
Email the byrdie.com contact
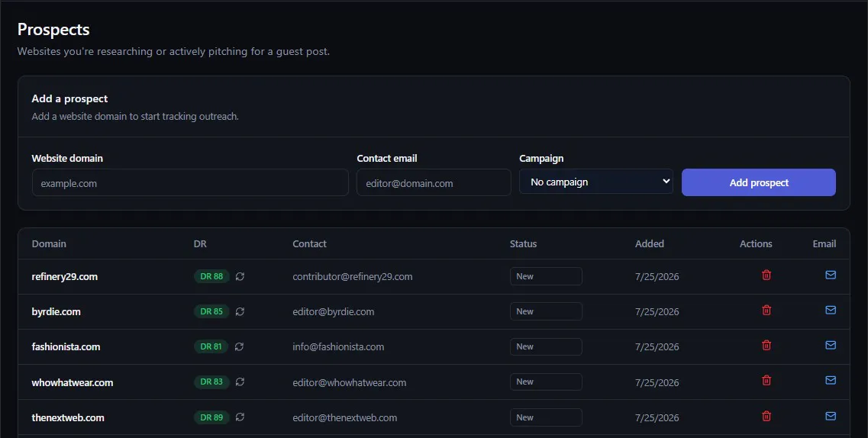[x=831, y=311]
